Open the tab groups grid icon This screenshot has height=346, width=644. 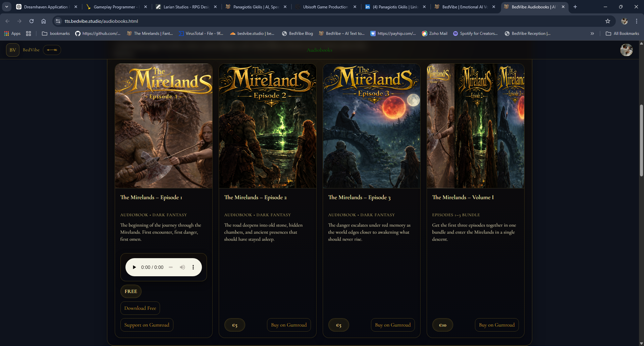pyautogui.click(x=29, y=34)
